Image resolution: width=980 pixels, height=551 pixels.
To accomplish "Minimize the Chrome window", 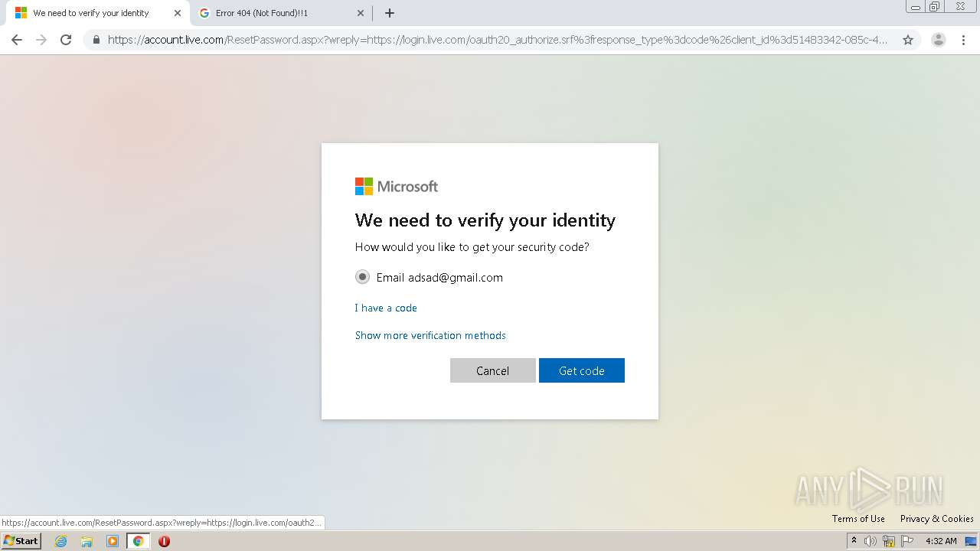I will tap(916, 6).
